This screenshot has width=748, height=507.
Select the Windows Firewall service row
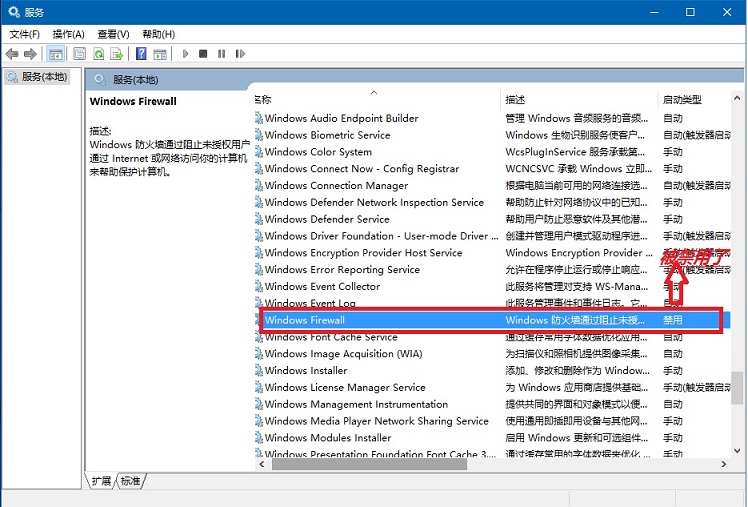[492, 320]
